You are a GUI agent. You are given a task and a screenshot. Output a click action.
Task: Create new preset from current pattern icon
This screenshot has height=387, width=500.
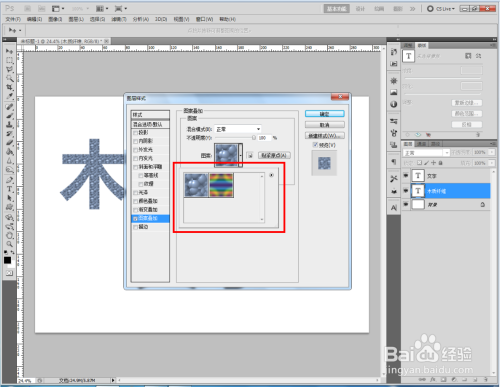point(250,155)
